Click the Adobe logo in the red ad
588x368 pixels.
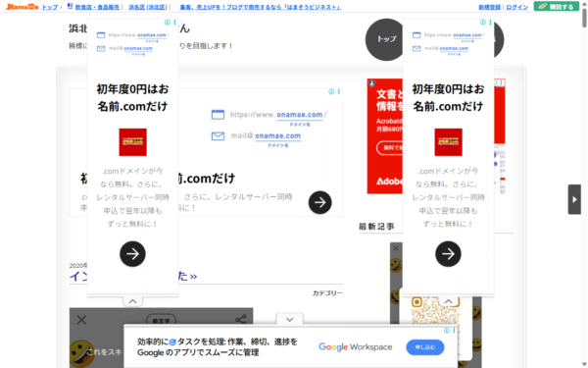click(390, 182)
